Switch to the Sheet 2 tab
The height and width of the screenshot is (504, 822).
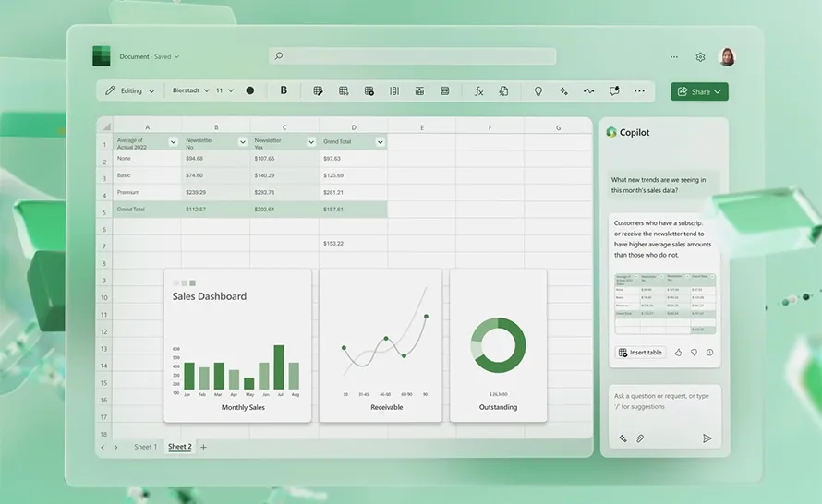pos(180,447)
